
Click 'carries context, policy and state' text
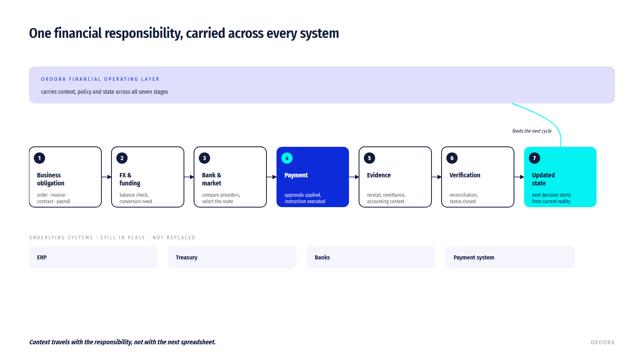105,92
